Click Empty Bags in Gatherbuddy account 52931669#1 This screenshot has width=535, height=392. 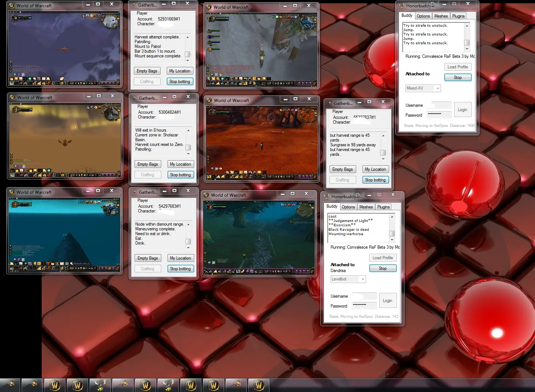point(147,71)
